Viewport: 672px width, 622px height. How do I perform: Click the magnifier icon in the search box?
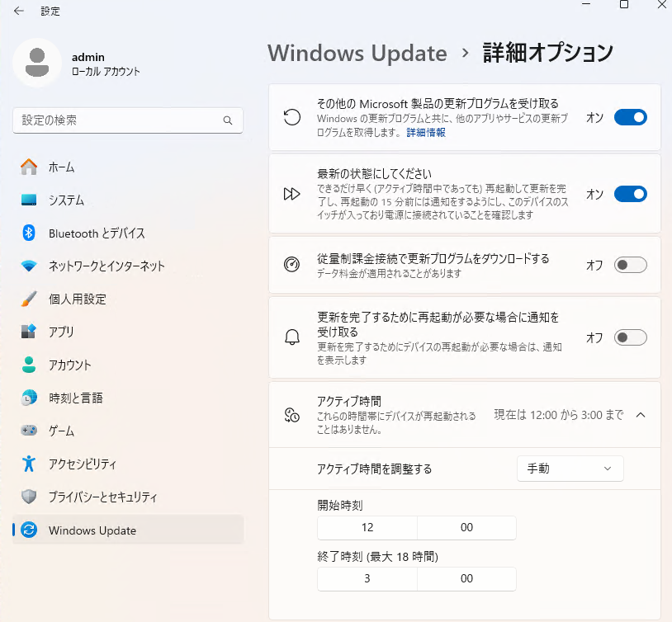point(228,120)
